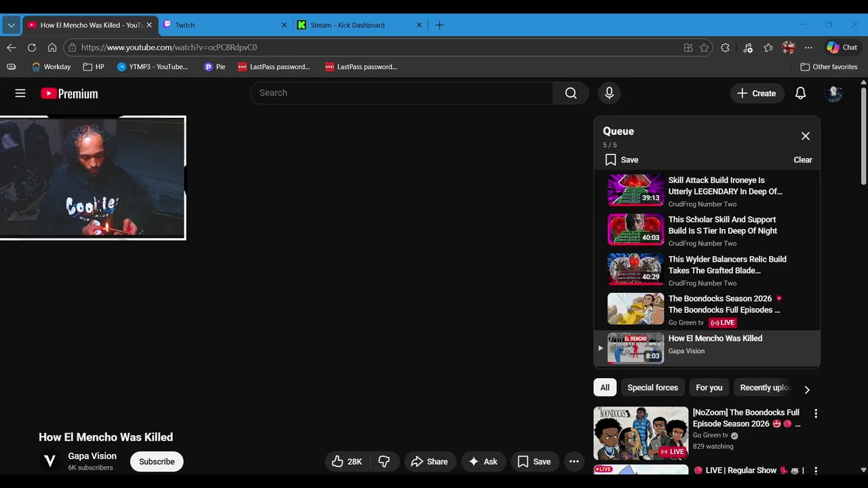The height and width of the screenshot is (488, 868).
Task: Open Workday bookmark
Action: click(x=52, y=67)
